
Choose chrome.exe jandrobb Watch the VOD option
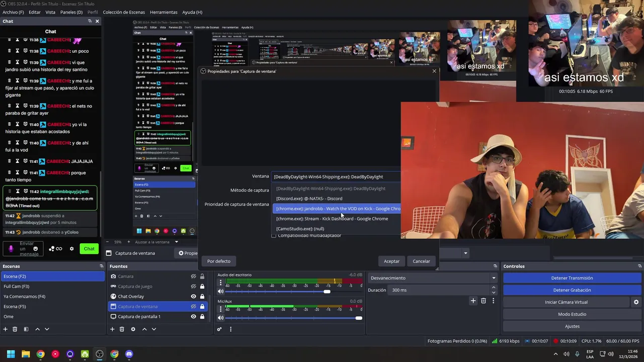336,209
